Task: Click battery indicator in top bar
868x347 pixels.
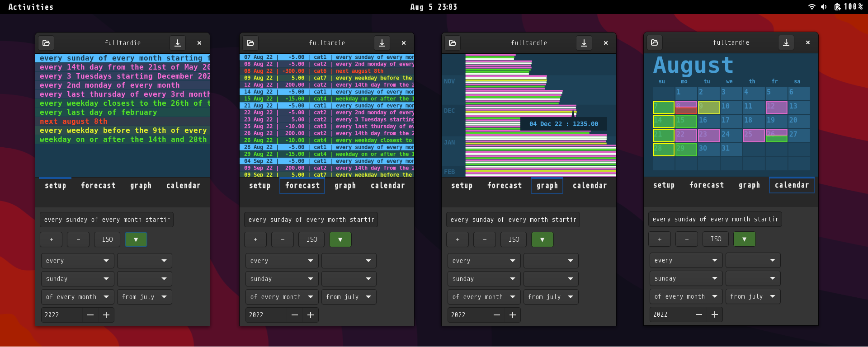Action: click(x=849, y=7)
